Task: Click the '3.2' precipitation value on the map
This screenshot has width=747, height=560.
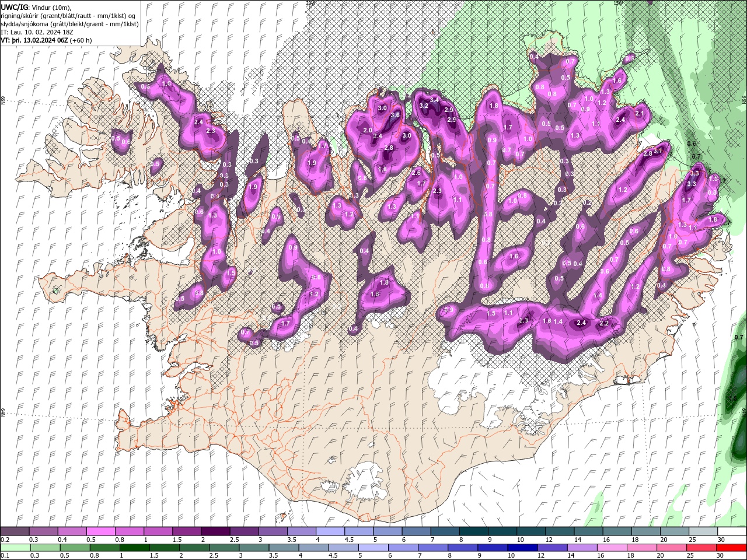Action: point(424,106)
